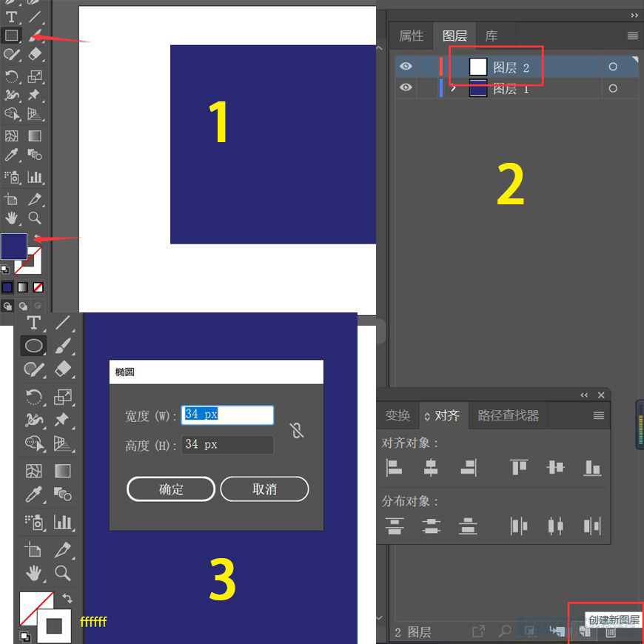Screen dimensions: 644x644
Task: Delete layer using the trash icon
Action: (x=611, y=631)
